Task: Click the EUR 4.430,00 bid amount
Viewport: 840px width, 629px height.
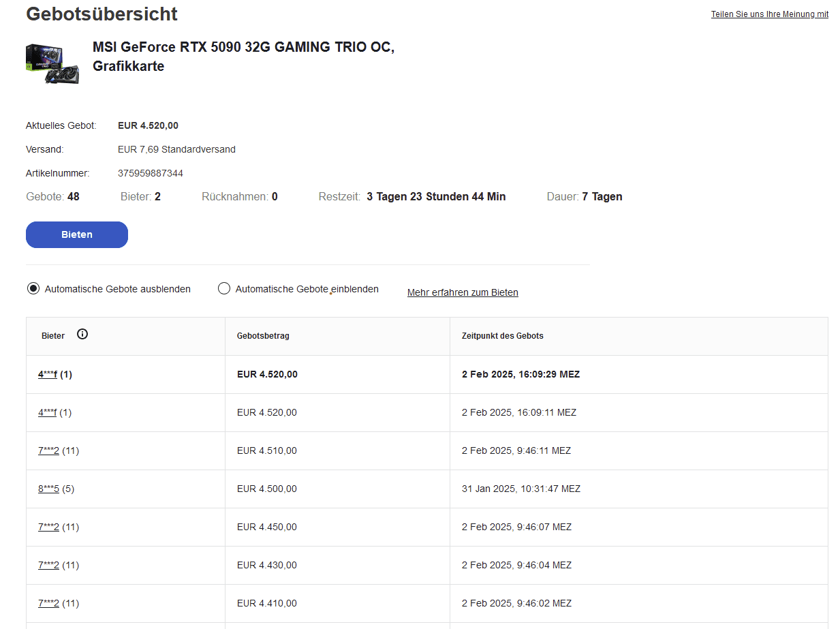Action: (267, 565)
